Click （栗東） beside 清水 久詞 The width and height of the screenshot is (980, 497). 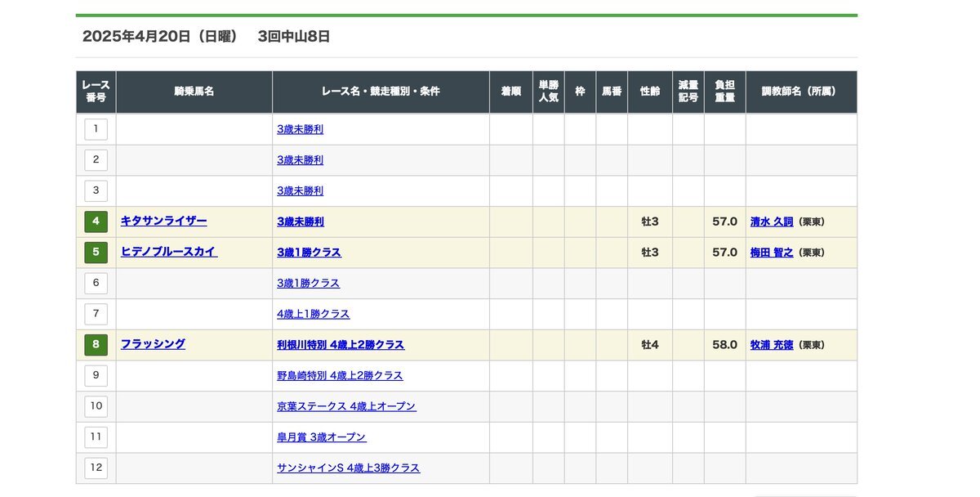(811, 222)
